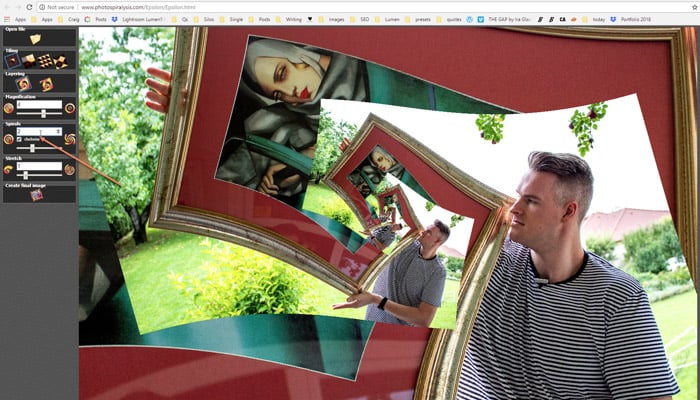The image size is (700, 400).
Task: Select the fourth Tiling mode icon
Action: (60, 62)
